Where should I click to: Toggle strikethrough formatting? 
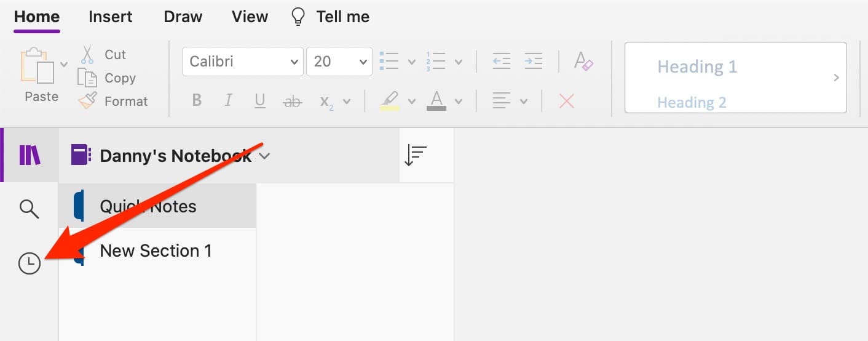click(293, 101)
